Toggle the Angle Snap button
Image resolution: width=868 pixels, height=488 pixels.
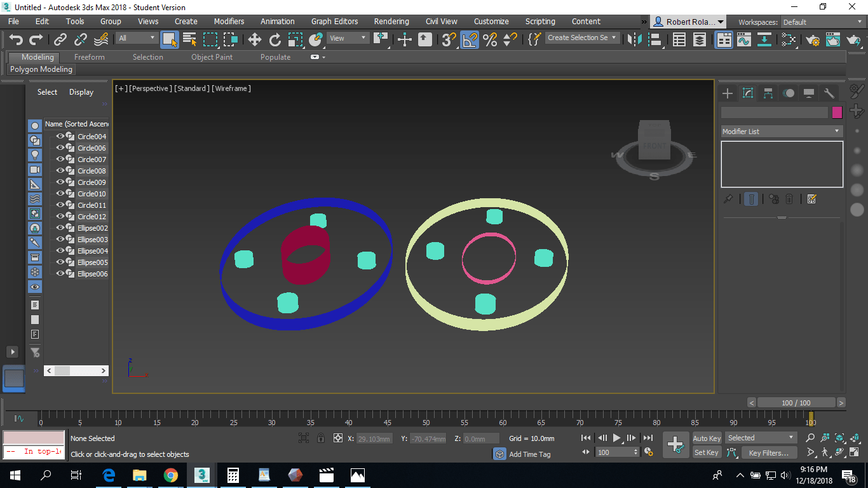pyautogui.click(x=470, y=40)
